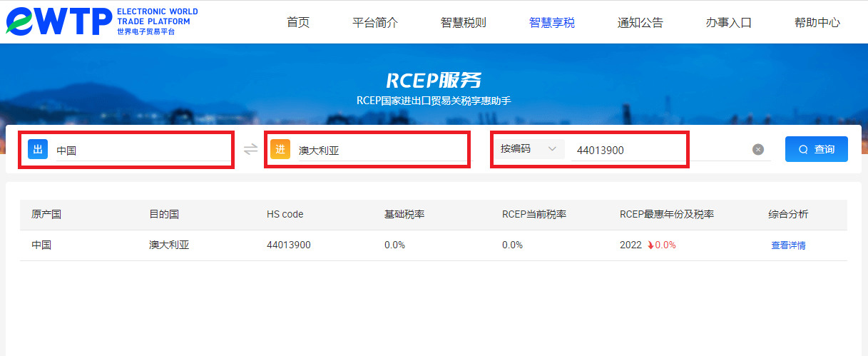Click the 2022 year value
868x356 pixels.
click(x=631, y=245)
